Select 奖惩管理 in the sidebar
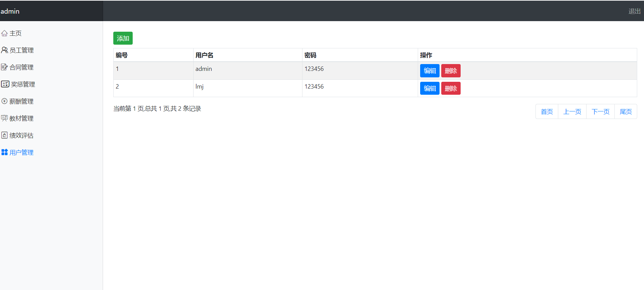Screen dimensions: 644x290 point(23,84)
